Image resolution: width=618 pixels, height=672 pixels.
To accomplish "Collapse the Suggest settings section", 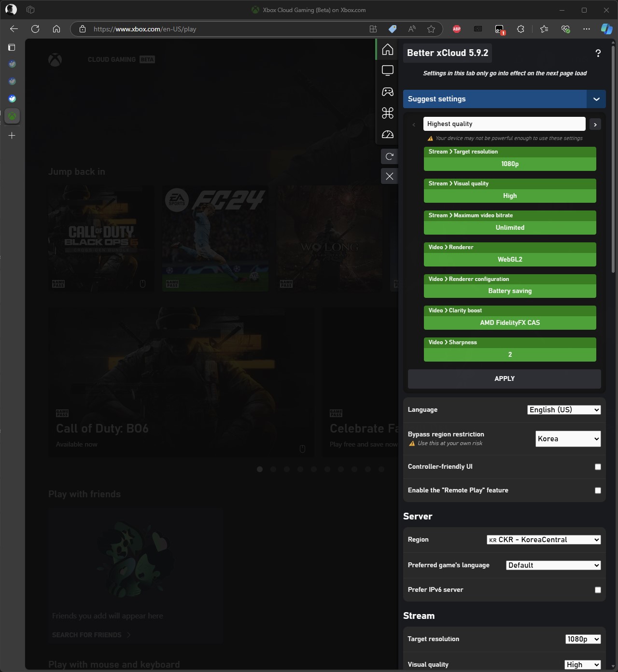I will (x=596, y=99).
